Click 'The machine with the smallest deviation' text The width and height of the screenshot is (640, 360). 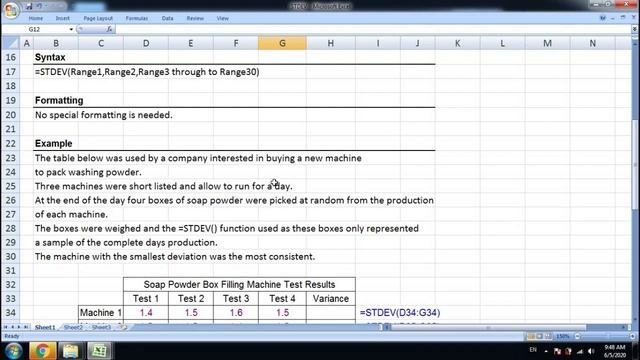tap(175, 257)
